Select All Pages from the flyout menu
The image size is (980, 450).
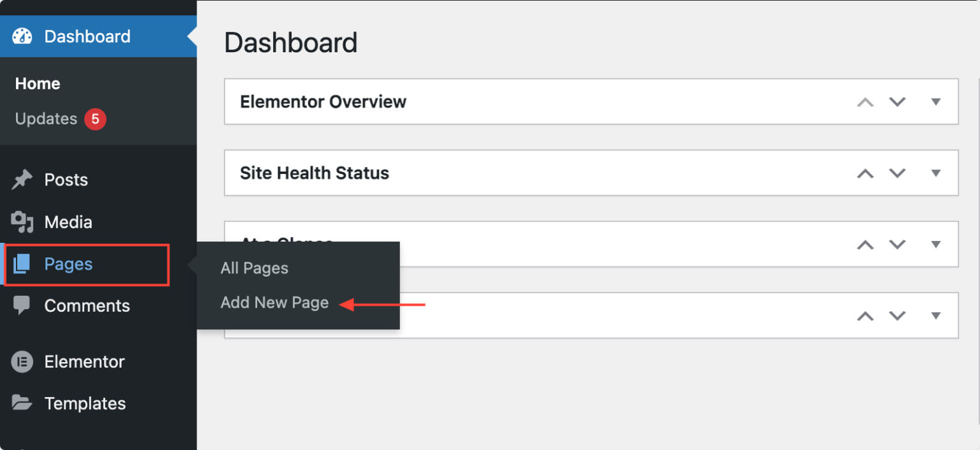click(254, 268)
